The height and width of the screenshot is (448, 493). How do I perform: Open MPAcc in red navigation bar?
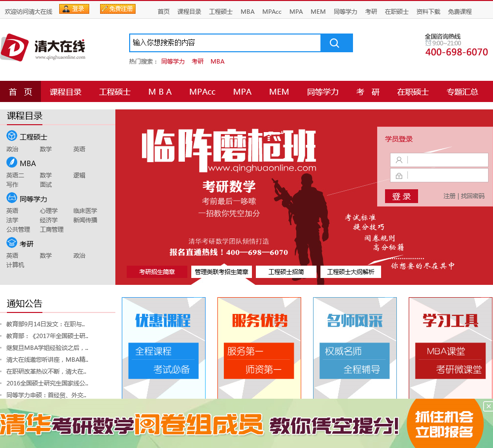[202, 92]
